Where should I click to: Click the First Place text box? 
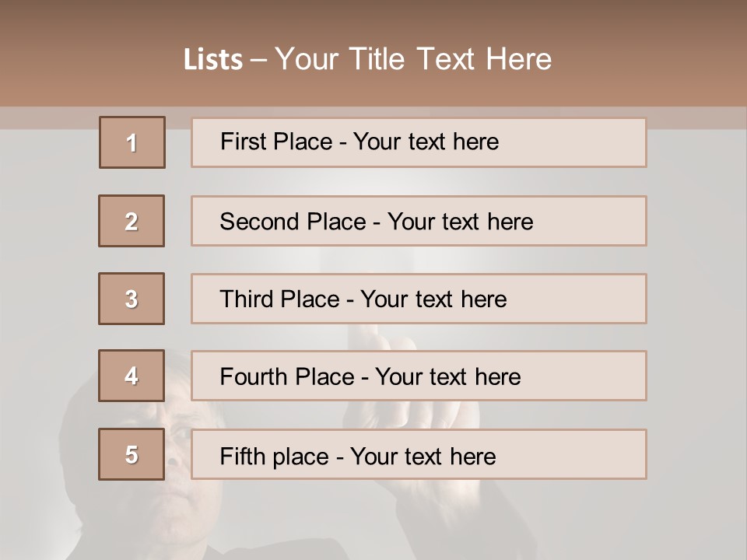point(419,142)
